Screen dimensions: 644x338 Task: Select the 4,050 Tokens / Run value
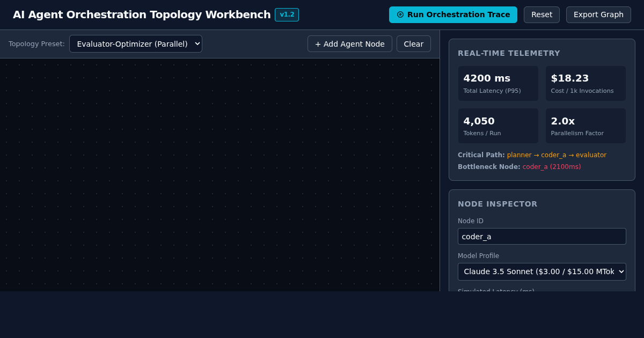(479, 121)
